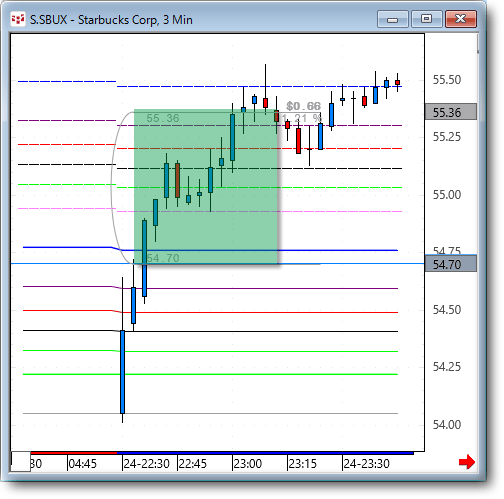504x499 pixels.
Task: Click the 54.70 label inside the green box
Action: [x=163, y=258]
